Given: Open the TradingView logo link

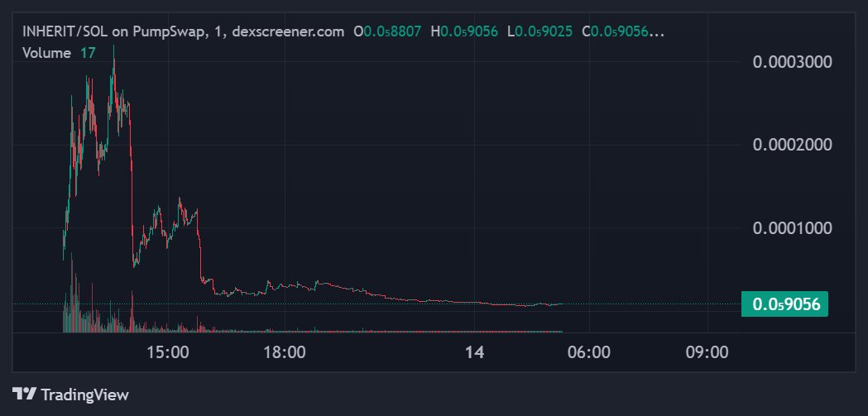Looking at the screenshot, I should point(70,394).
